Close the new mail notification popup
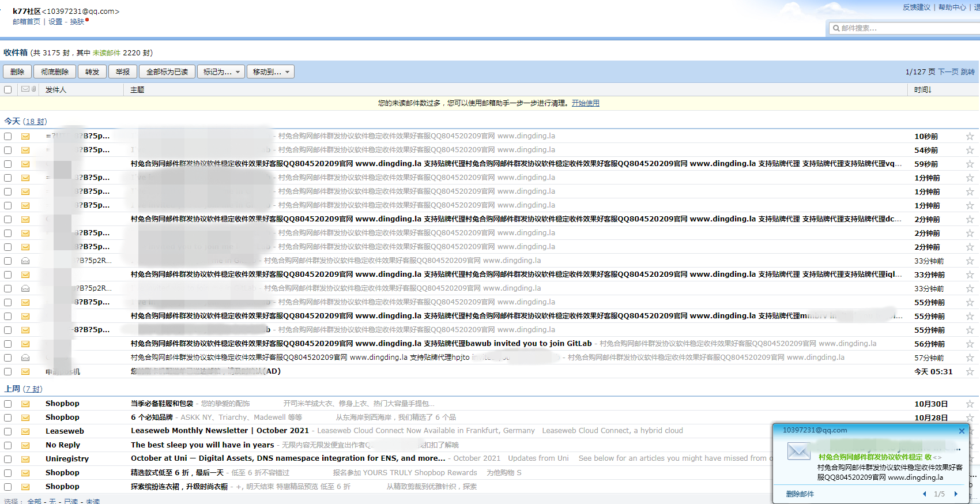The image size is (980, 504). pyautogui.click(x=962, y=431)
